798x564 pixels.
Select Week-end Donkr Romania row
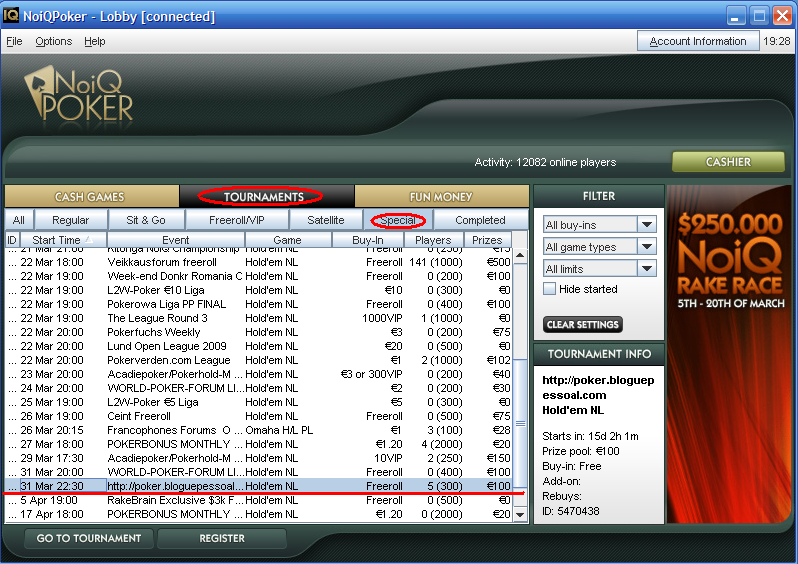click(258, 276)
